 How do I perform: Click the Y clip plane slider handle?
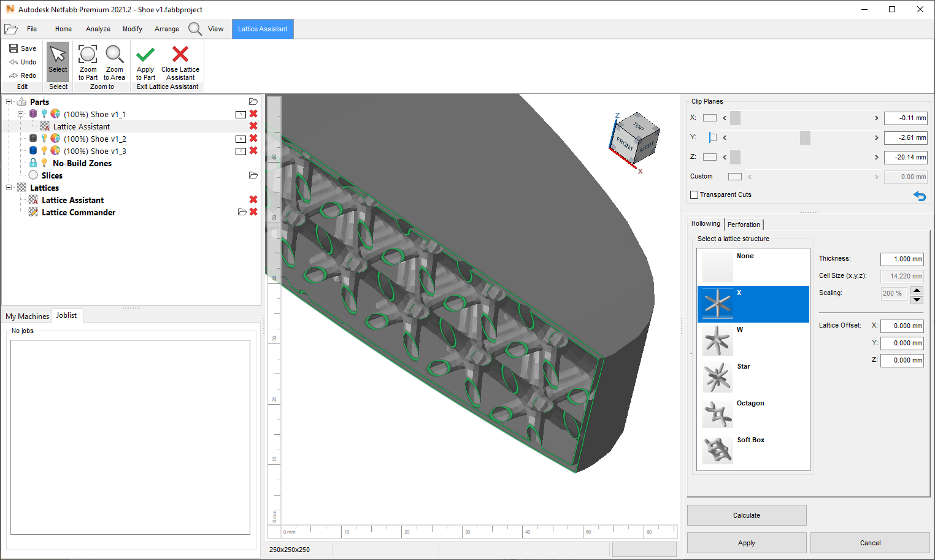[x=805, y=137]
